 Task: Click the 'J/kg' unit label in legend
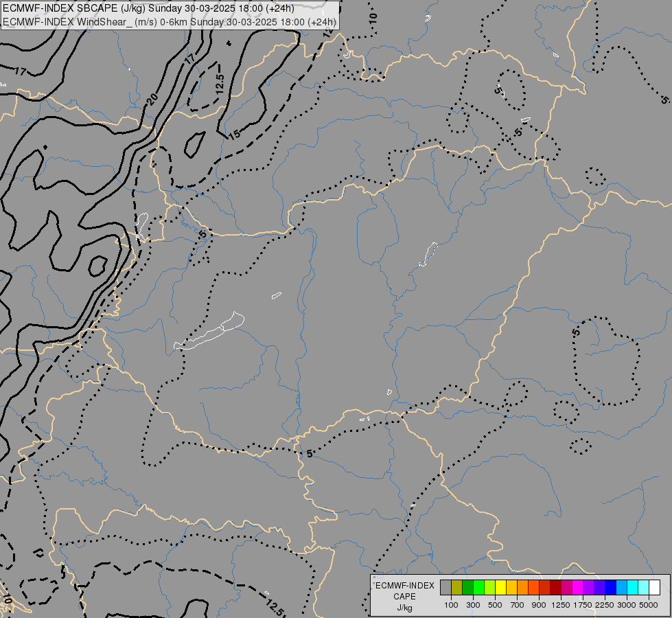coord(404,608)
